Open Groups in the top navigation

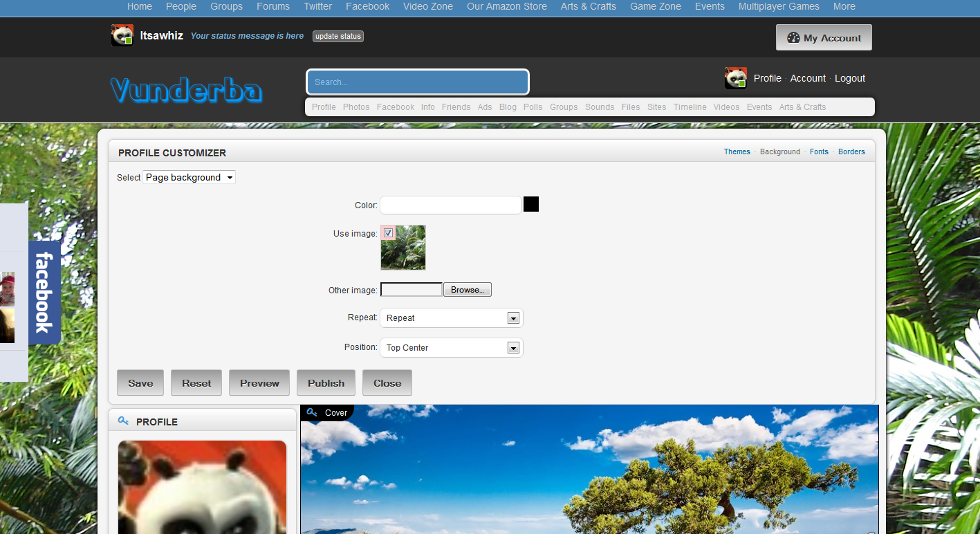point(227,6)
